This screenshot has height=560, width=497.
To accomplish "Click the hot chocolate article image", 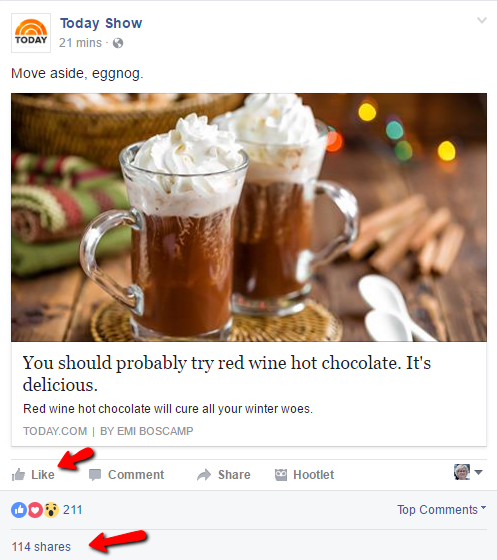I will (x=249, y=217).
